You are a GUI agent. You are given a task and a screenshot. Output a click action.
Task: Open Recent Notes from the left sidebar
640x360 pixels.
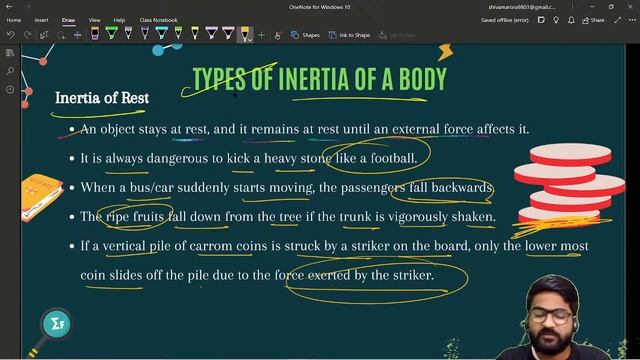10,89
